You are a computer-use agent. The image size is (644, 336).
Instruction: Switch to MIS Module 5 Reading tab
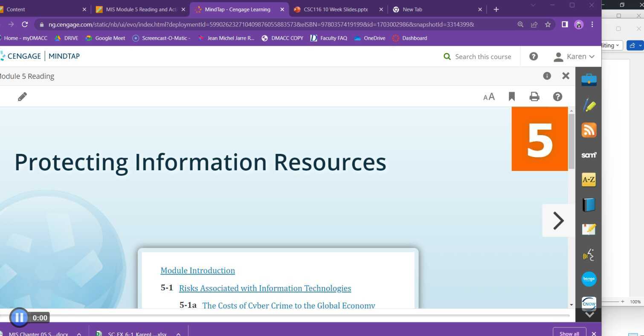pyautogui.click(x=141, y=9)
